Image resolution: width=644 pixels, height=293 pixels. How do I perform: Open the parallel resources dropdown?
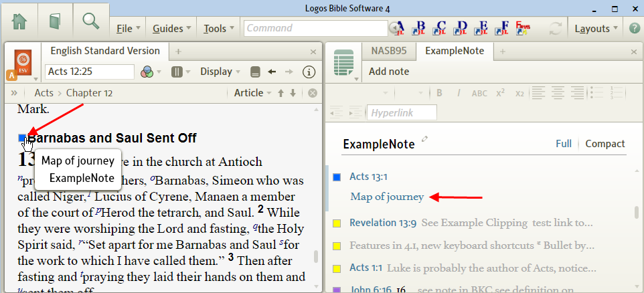[x=181, y=72]
